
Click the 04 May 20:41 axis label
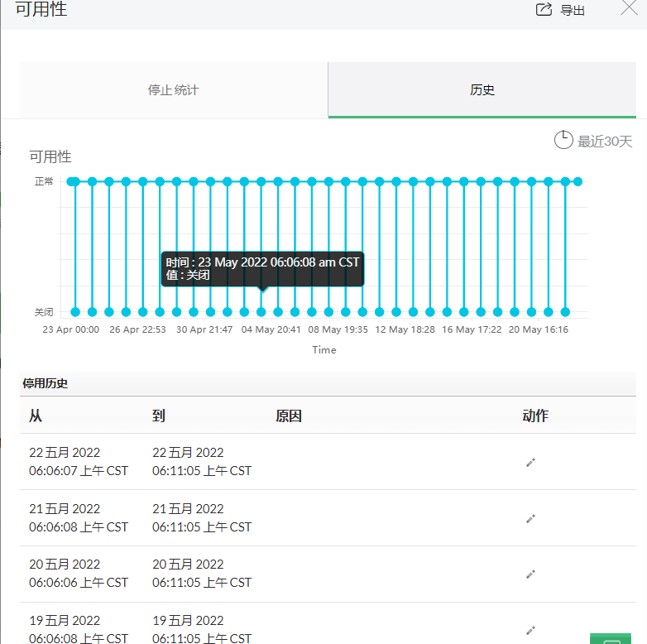(x=271, y=329)
